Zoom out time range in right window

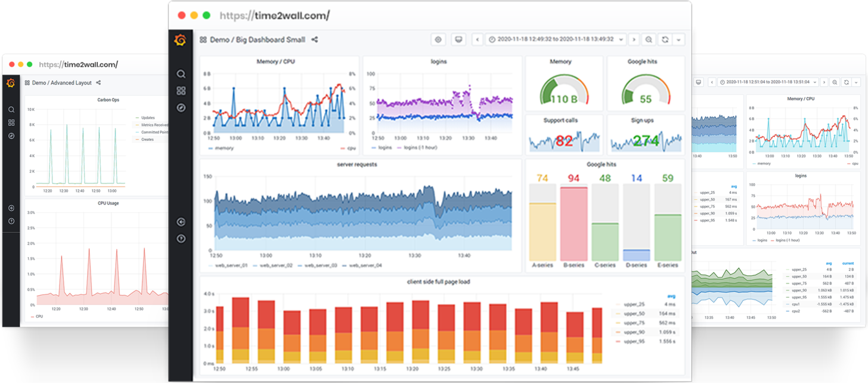tap(835, 82)
